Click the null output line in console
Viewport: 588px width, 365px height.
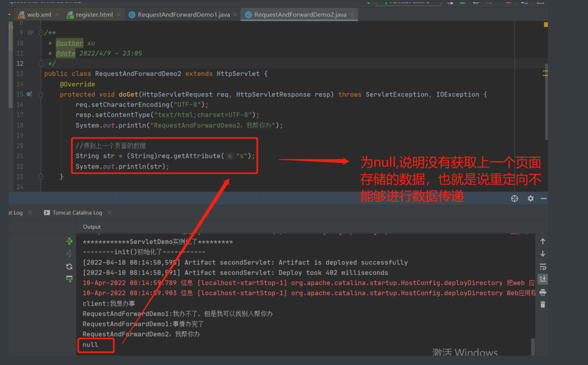tap(90, 345)
